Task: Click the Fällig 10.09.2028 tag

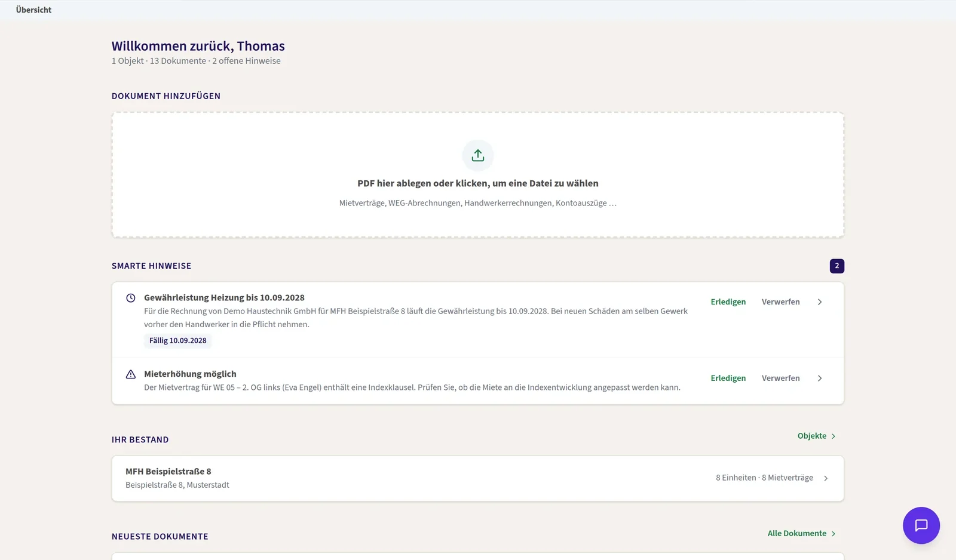Action: tap(177, 340)
